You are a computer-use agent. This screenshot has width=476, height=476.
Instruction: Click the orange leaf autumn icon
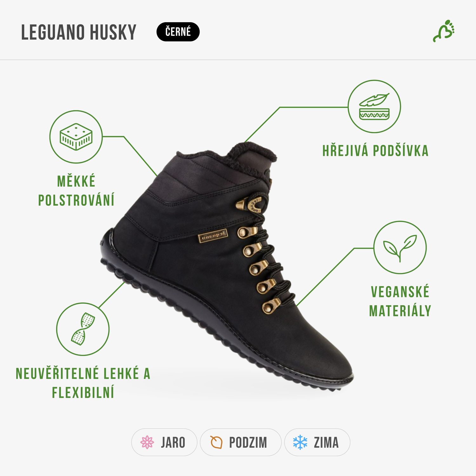(x=216, y=442)
